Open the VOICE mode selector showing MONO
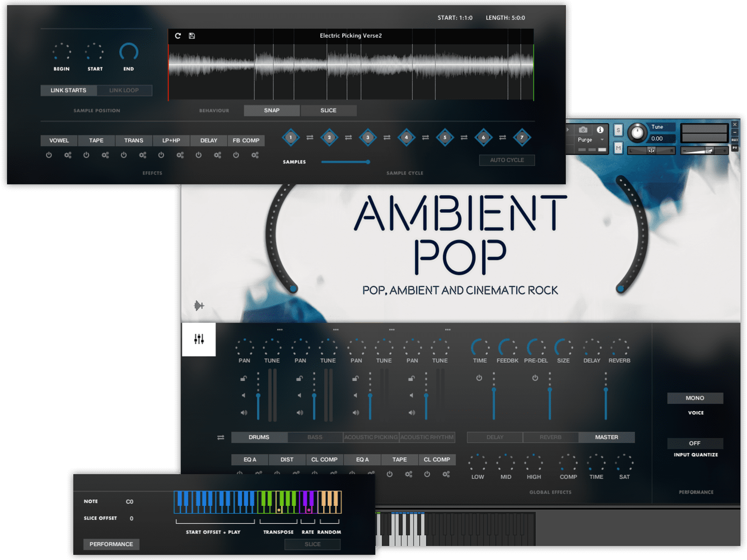The width and height of the screenshot is (747, 560). (x=695, y=398)
